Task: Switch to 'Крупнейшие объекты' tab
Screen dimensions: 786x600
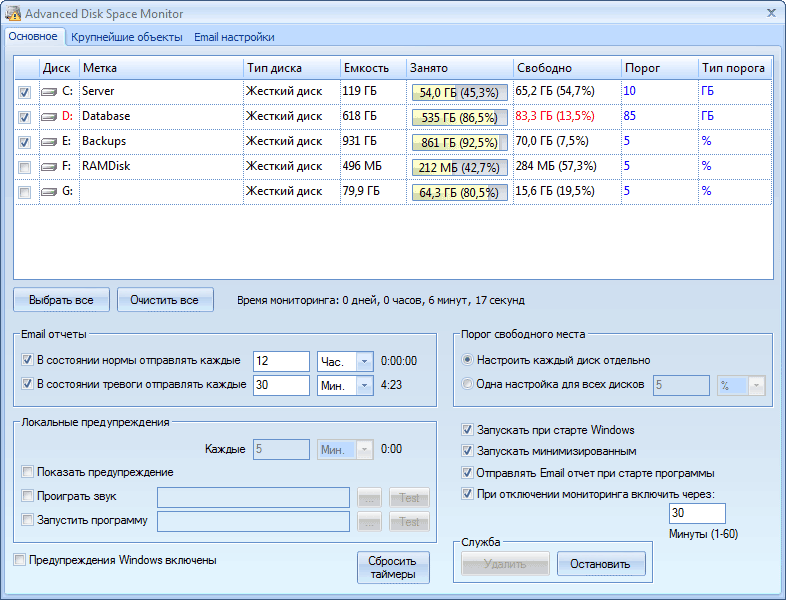Action: pos(126,37)
